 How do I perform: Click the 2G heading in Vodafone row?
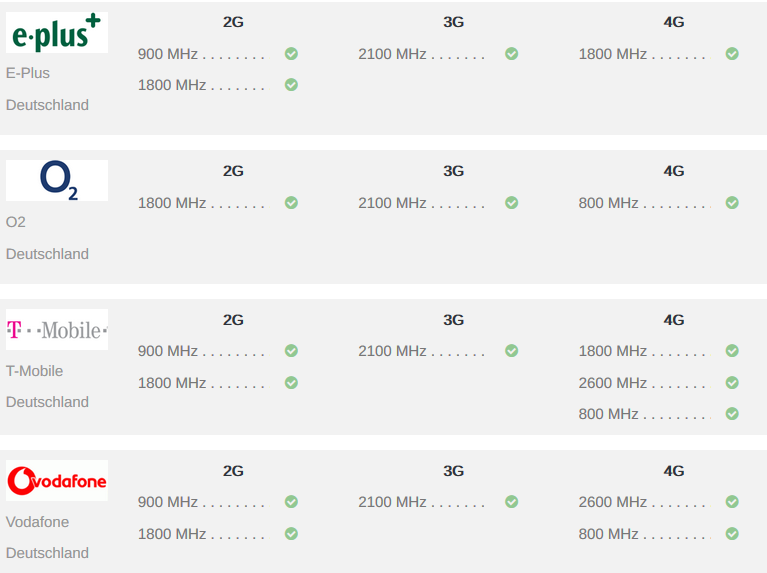[x=233, y=471]
